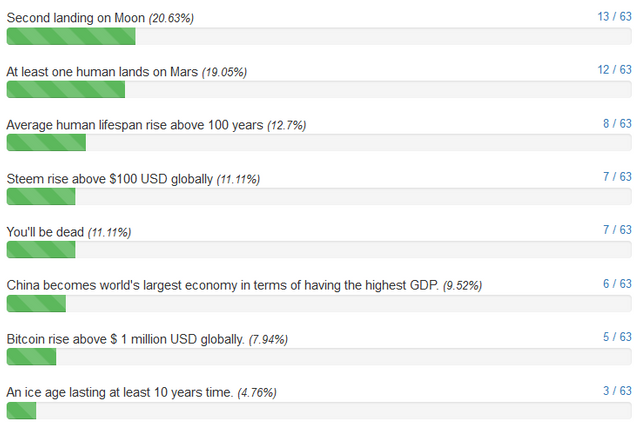Open the 6 / 63 voters link
640x429 pixels.
click(617, 284)
